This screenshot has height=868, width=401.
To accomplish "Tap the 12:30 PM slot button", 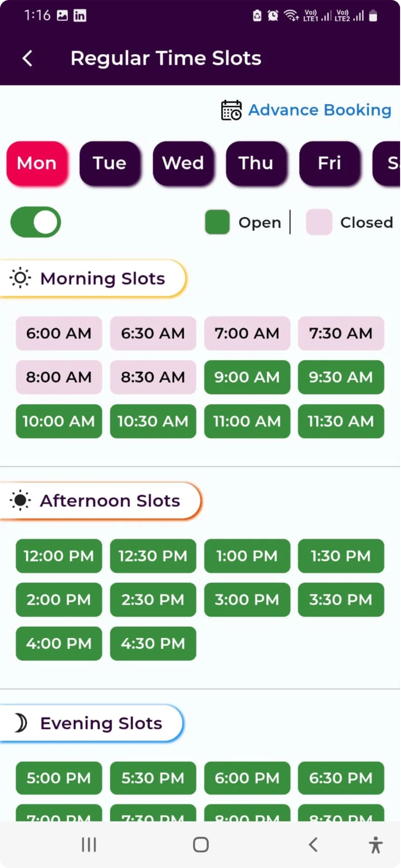I will tap(153, 556).
